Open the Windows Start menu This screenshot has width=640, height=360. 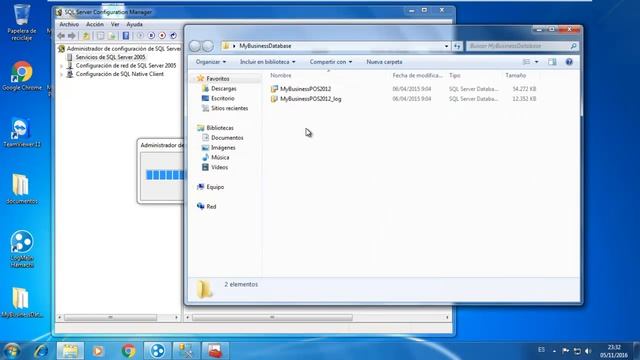click(x=12, y=351)
